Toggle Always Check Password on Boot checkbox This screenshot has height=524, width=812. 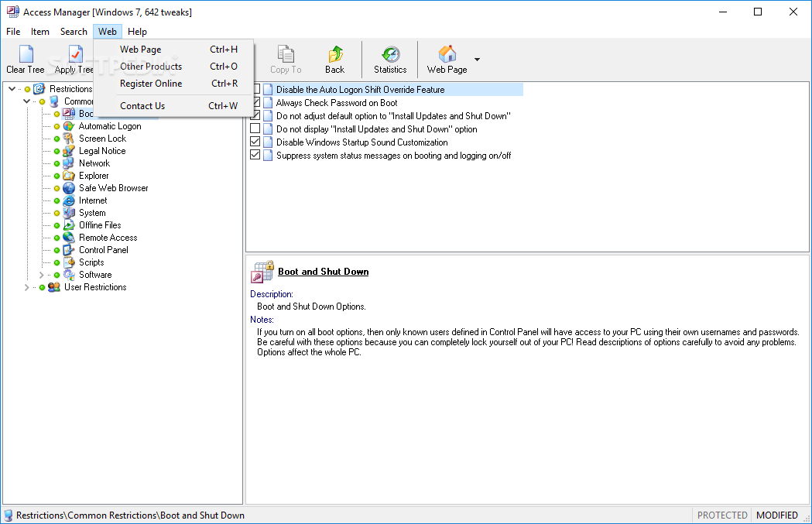coord(256,102)
